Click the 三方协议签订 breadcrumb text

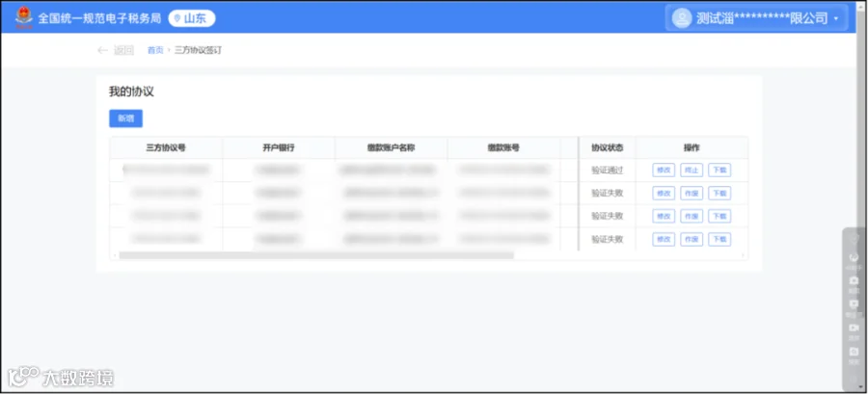tap(198, 50)
